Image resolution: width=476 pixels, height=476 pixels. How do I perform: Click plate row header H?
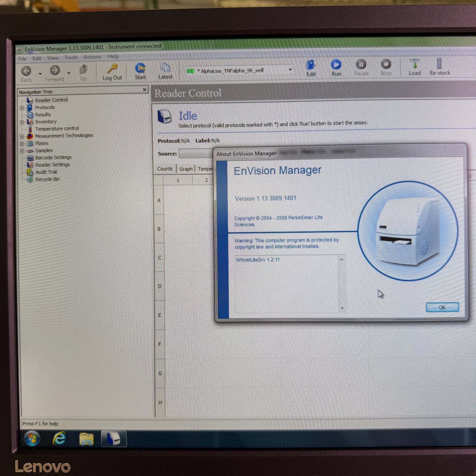click(160, 403)
